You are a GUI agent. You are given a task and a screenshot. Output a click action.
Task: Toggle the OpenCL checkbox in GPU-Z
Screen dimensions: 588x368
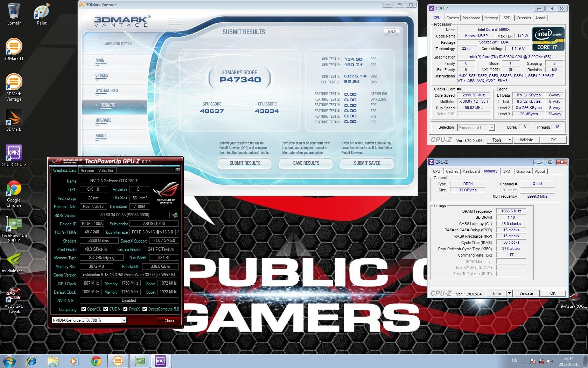83,309
